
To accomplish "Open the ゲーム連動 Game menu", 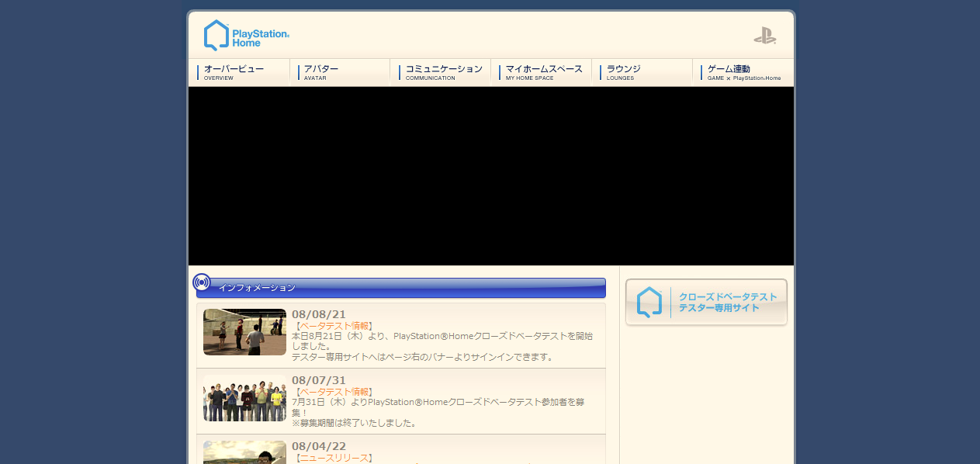I will 743,72.
